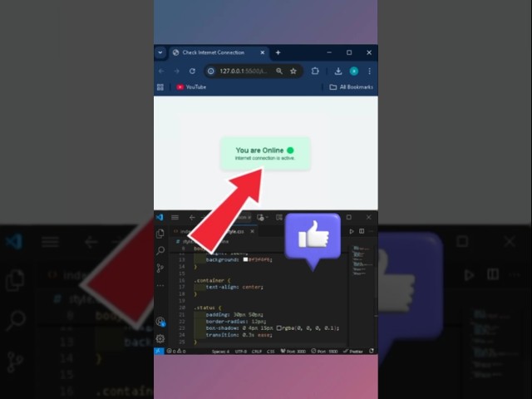Select the Check Internet Connection tab

(x=219, y=52)
